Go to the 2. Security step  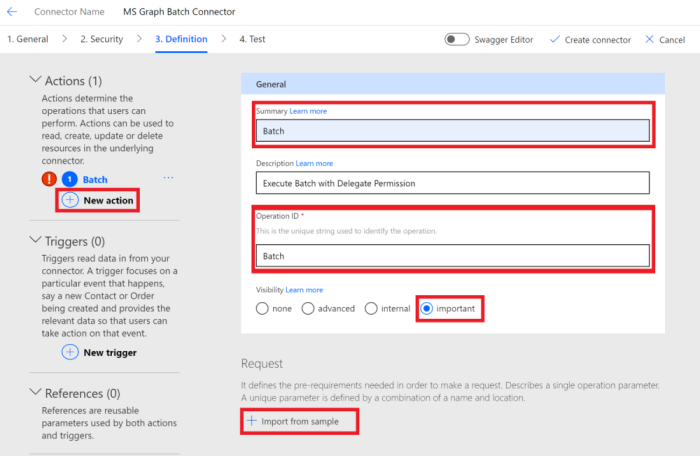click(102, 39)
